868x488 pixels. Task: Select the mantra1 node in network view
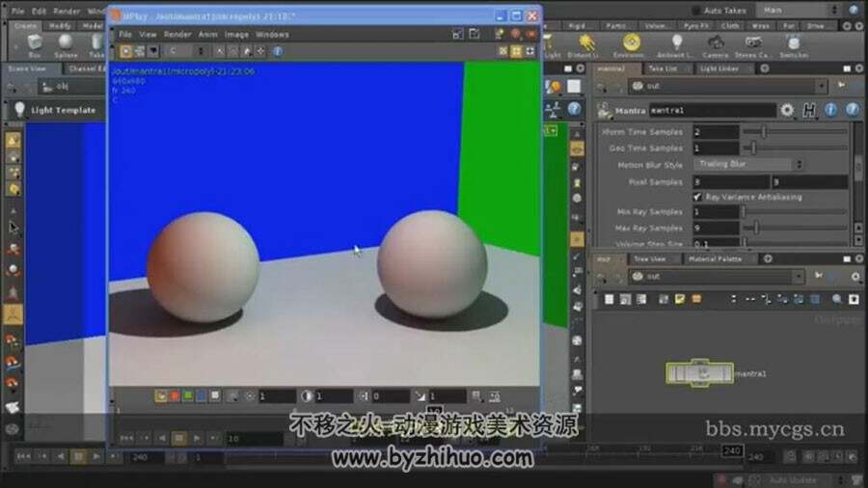[700, 373]
